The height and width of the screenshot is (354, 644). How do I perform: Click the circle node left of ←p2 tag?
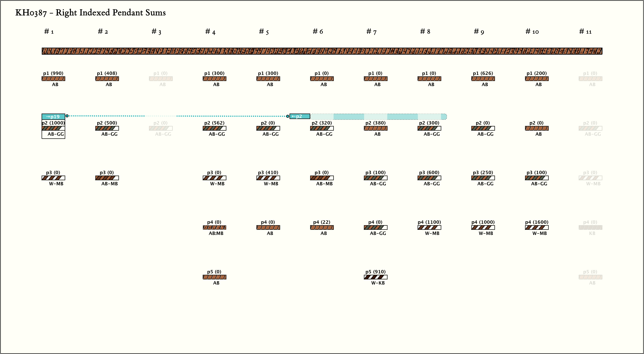click(287, 116)
